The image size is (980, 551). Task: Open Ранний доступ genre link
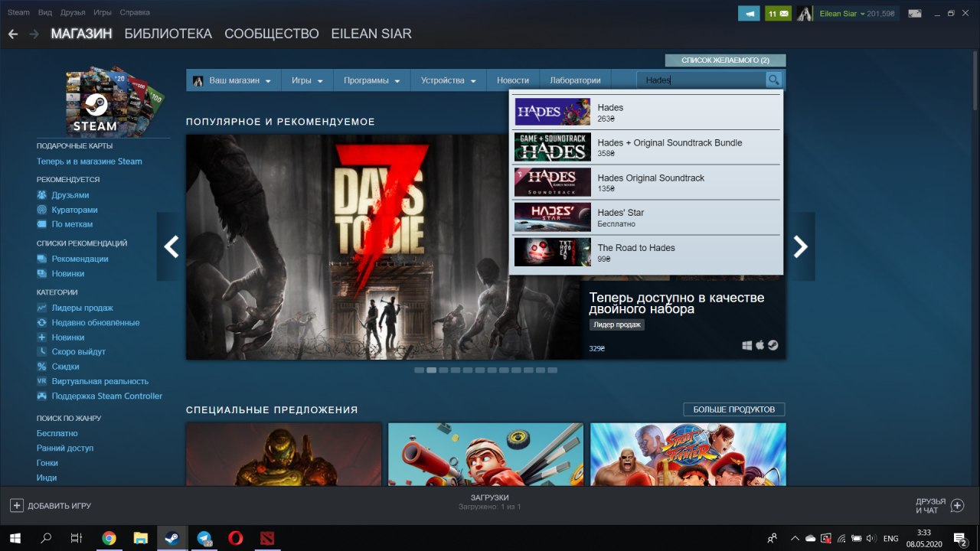point(65,448)
